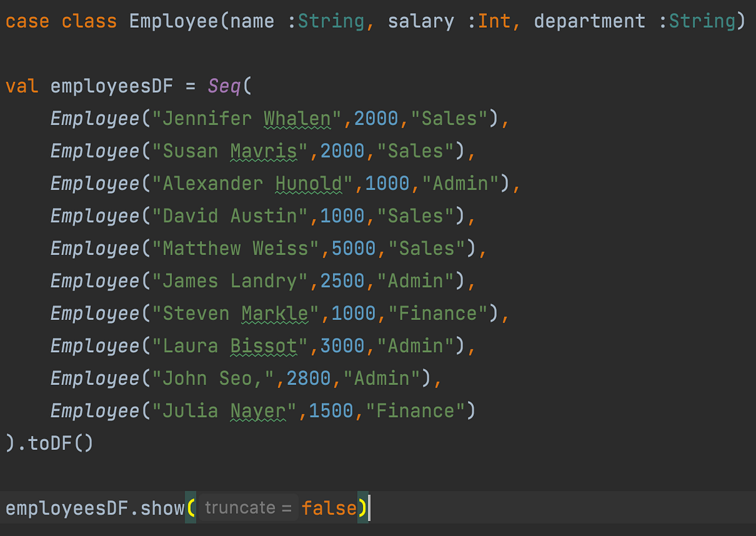Click the underlined name Bissot

pos(263,346)
